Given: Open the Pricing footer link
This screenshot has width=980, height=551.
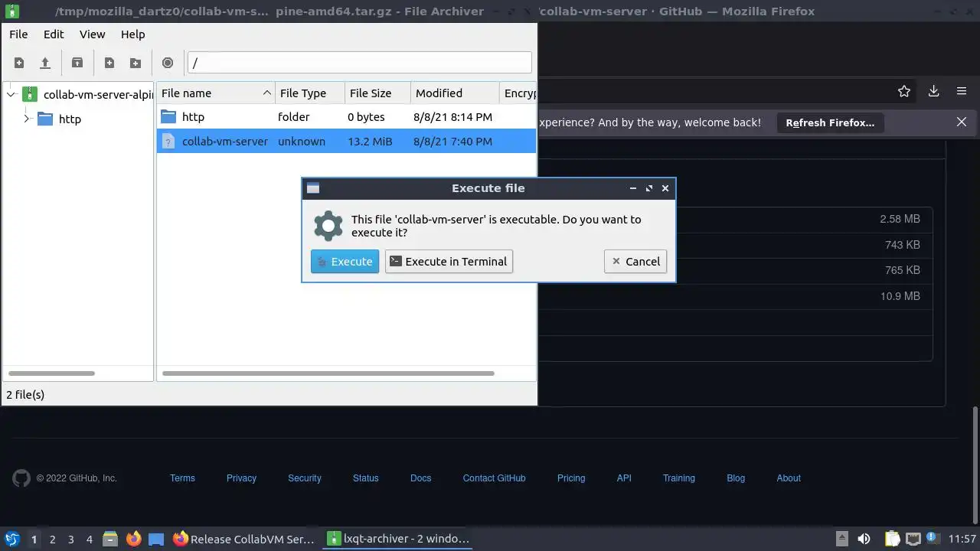Looking at the screenshot, I should [x=571, y=478].
